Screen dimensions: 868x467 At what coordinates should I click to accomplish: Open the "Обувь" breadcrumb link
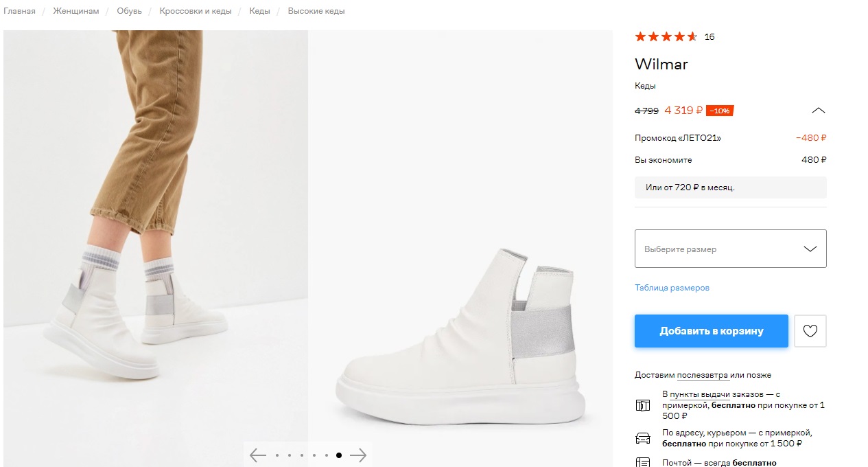coord(130,11)
